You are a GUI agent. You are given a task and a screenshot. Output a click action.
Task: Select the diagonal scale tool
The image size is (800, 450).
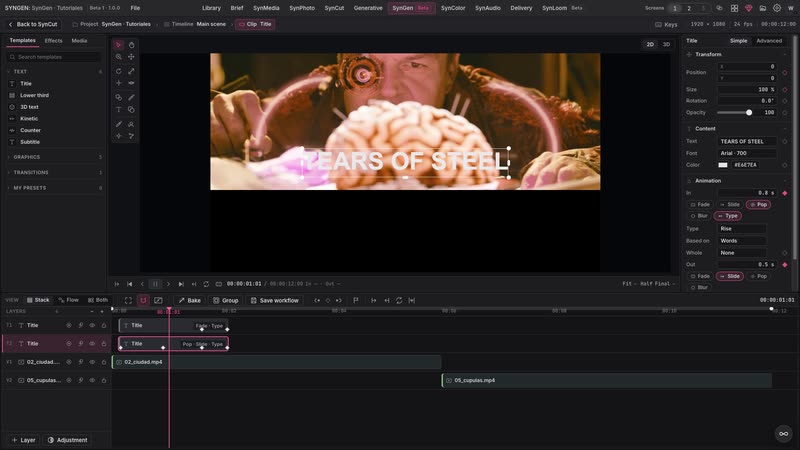click(x=131, y=71)
